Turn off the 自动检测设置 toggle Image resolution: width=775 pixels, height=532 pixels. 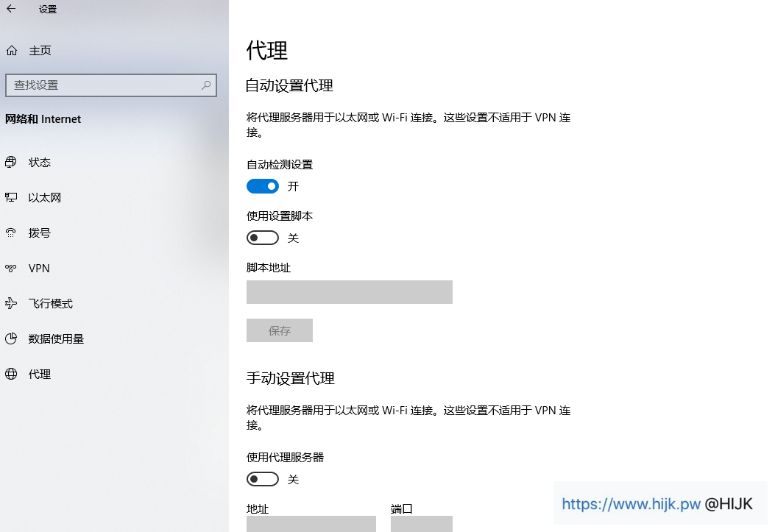(x=263, y=187)
